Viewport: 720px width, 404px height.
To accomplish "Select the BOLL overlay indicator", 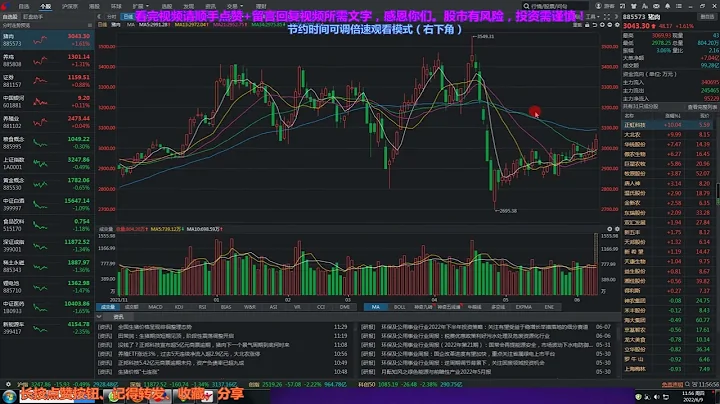I will tap(399, 307).
